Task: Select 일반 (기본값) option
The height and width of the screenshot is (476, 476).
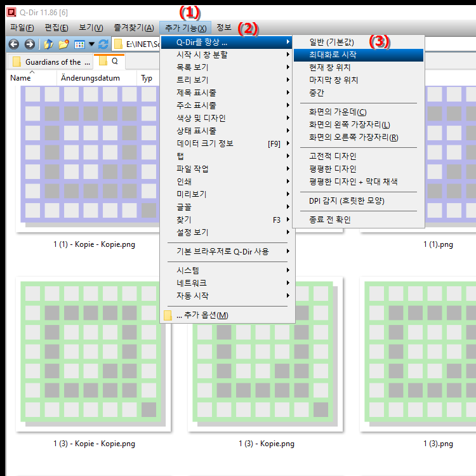Action: [x=358, y=42]
